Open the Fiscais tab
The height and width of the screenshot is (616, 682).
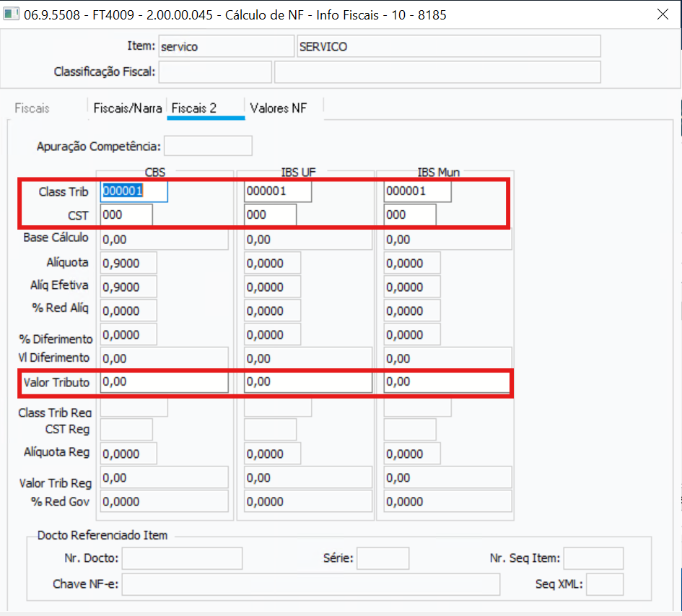click(x=32, y=108)
